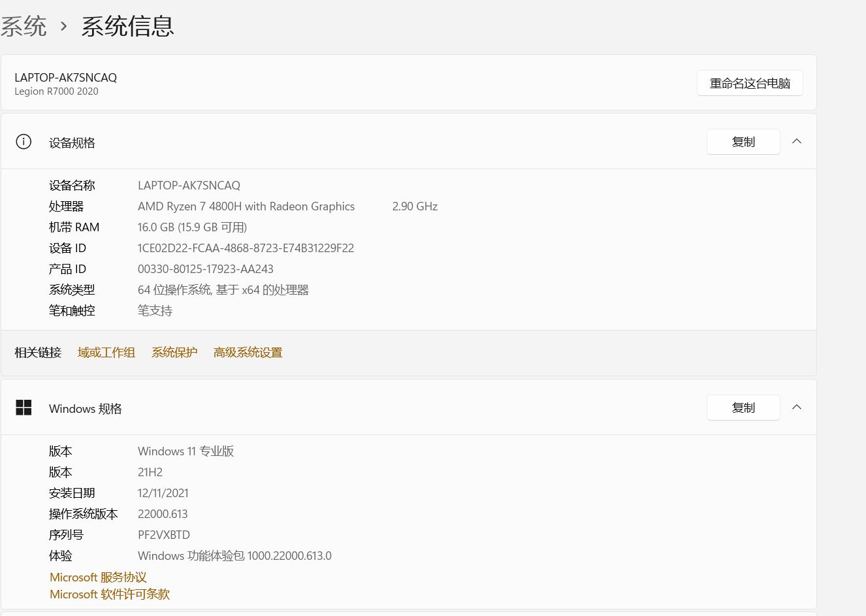Select the processor value AMD Ryzen 7 4800H

point(246,206)
